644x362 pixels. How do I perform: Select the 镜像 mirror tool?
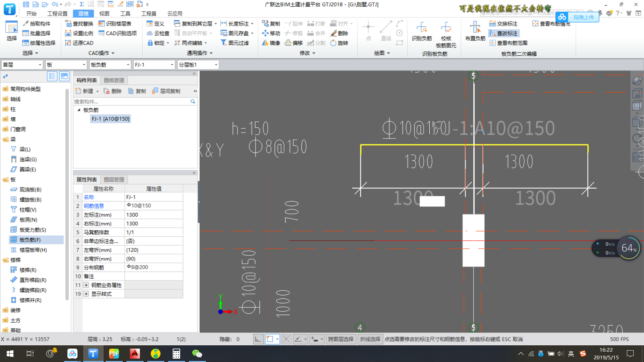point(271,43)
